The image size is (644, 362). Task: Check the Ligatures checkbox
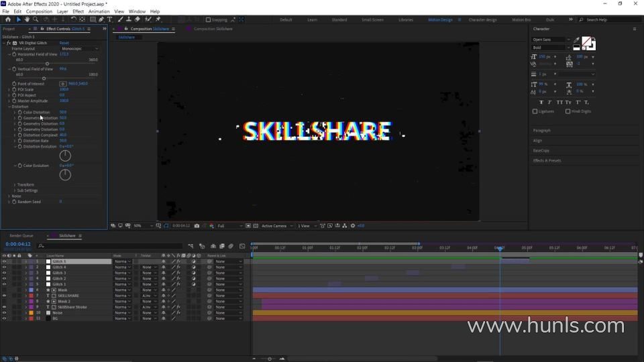pyautogui.click(x=535, y=111)
